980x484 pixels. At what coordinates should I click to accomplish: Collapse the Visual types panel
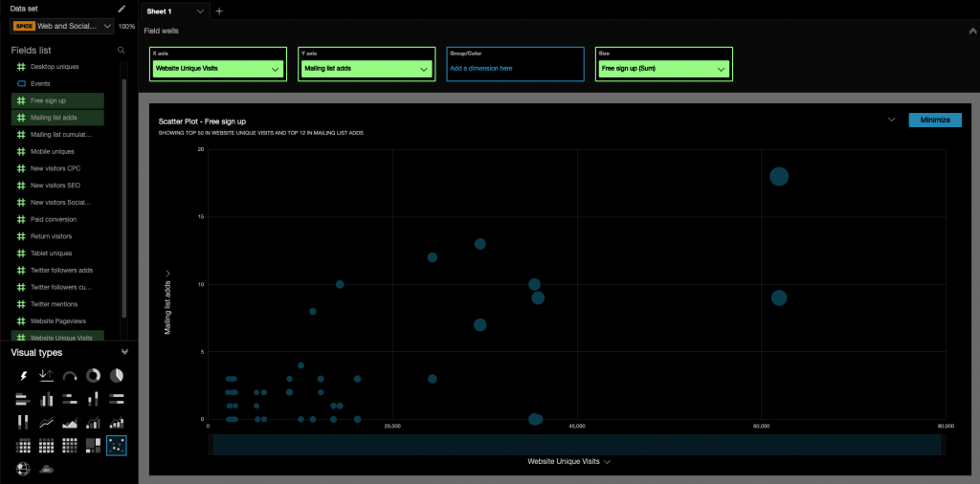point(124,352)
